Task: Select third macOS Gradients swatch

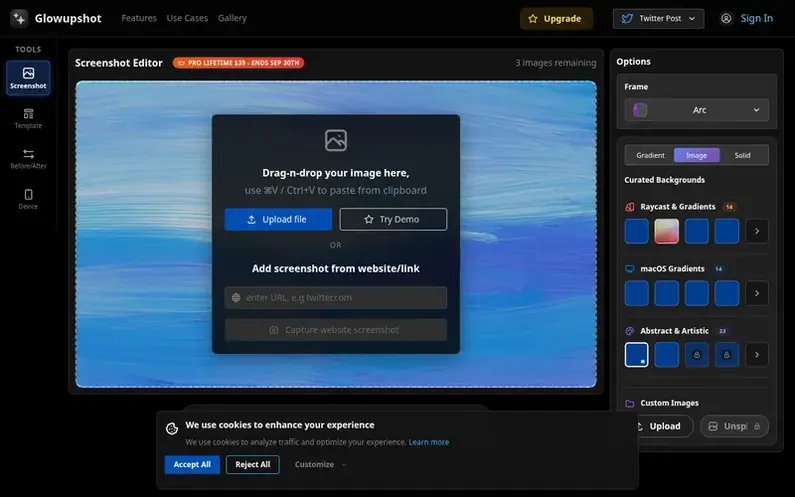Action: click(x=697, y=293)
